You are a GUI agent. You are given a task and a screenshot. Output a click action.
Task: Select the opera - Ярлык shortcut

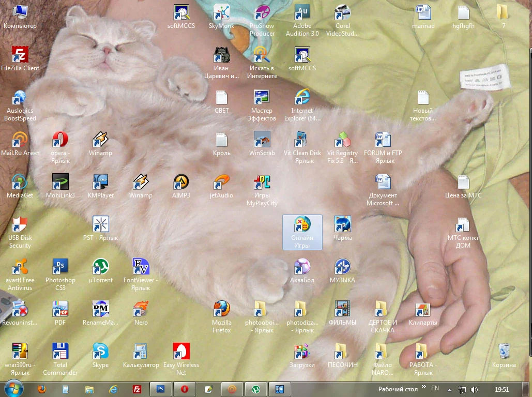coord(60,148)
